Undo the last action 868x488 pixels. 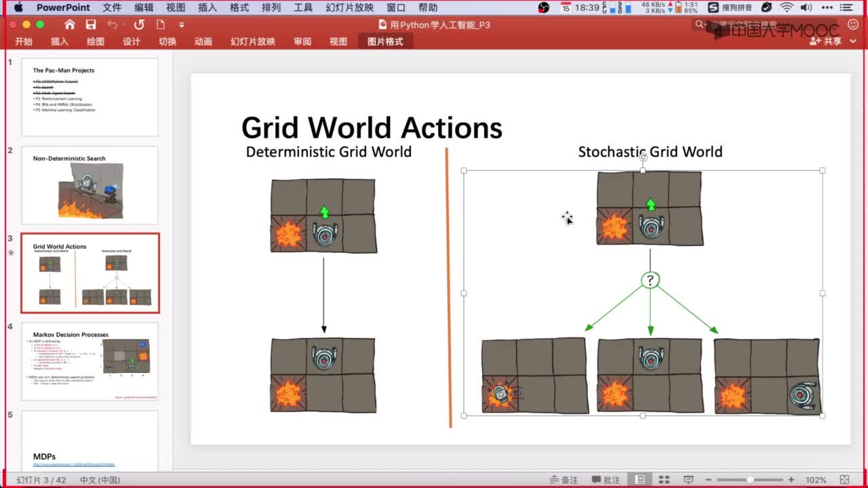point(111,24)
